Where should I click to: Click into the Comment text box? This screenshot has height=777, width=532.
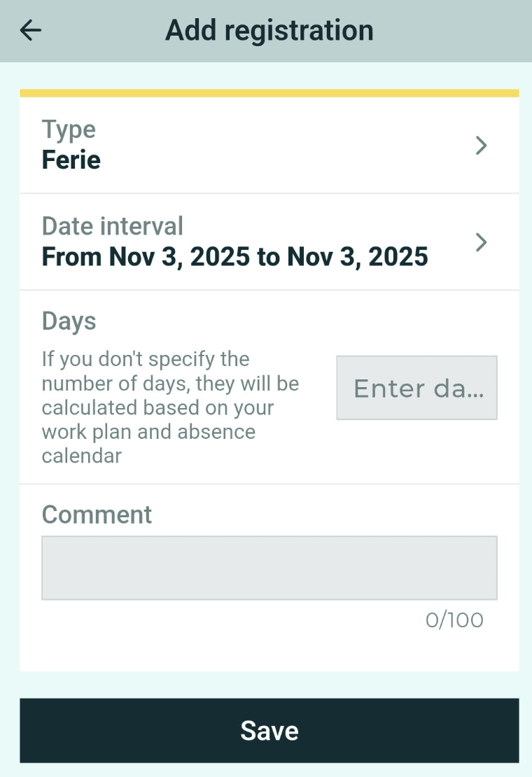(269, 568)
